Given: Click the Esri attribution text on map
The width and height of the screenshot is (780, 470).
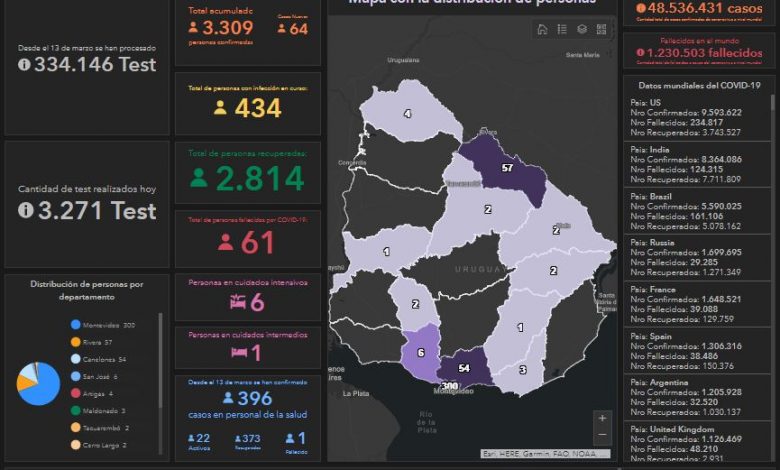Looking at the screenshot, I should point(545,454).
